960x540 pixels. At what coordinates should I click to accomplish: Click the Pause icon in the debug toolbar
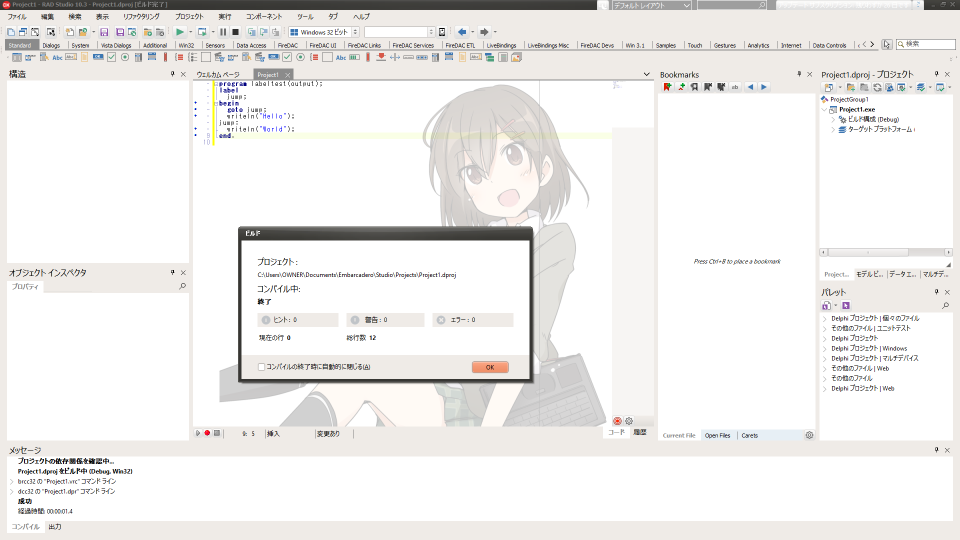coord(223,32)
